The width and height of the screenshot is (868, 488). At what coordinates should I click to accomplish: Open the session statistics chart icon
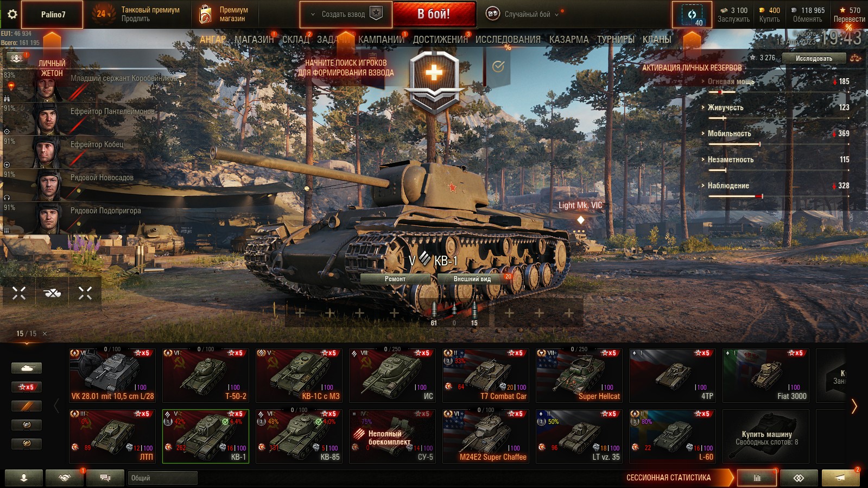757,478
